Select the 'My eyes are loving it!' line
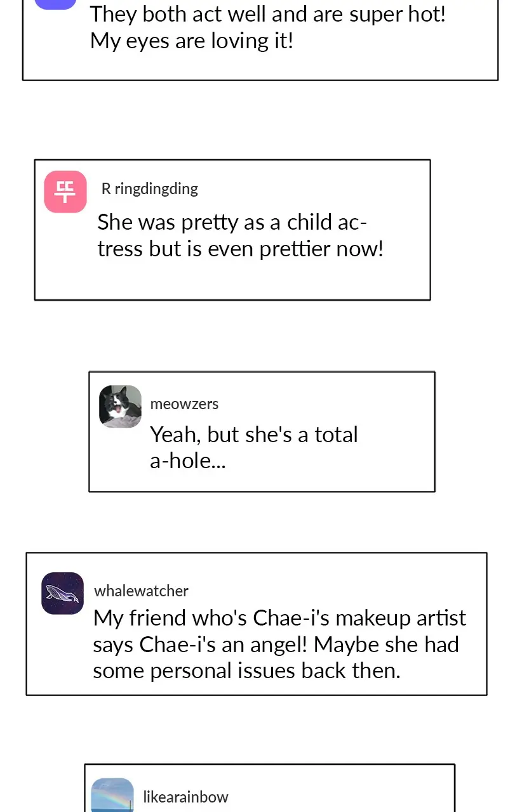Viewport: 508px width, 812px height. tap(192, 41)
